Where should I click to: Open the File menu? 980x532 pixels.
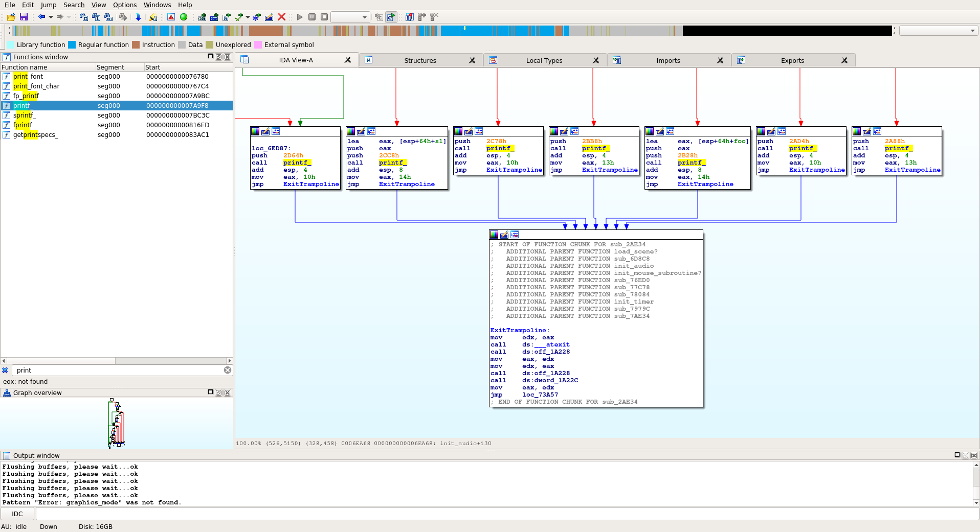[10, 5]
